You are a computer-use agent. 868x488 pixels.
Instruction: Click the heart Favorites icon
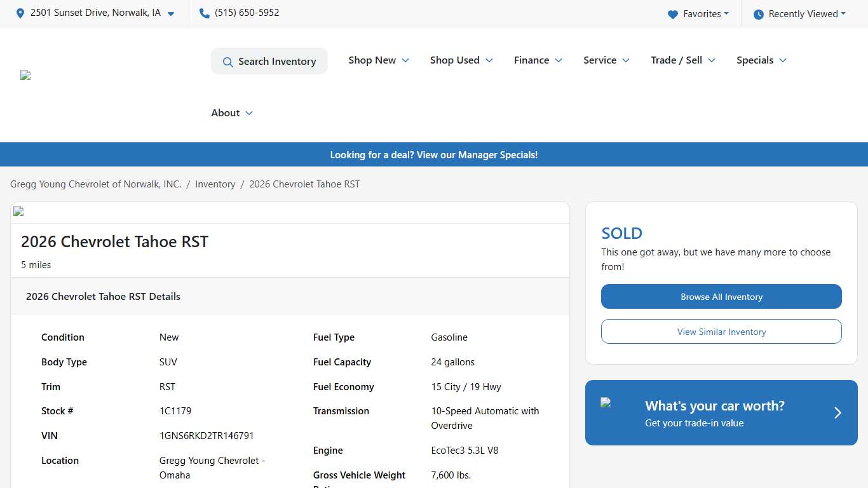tap(673, 14)
